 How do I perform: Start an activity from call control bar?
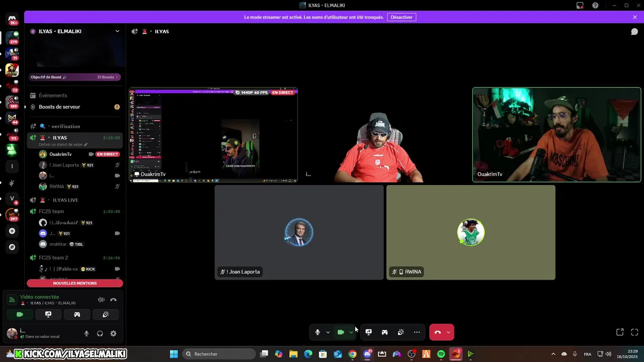384,332
